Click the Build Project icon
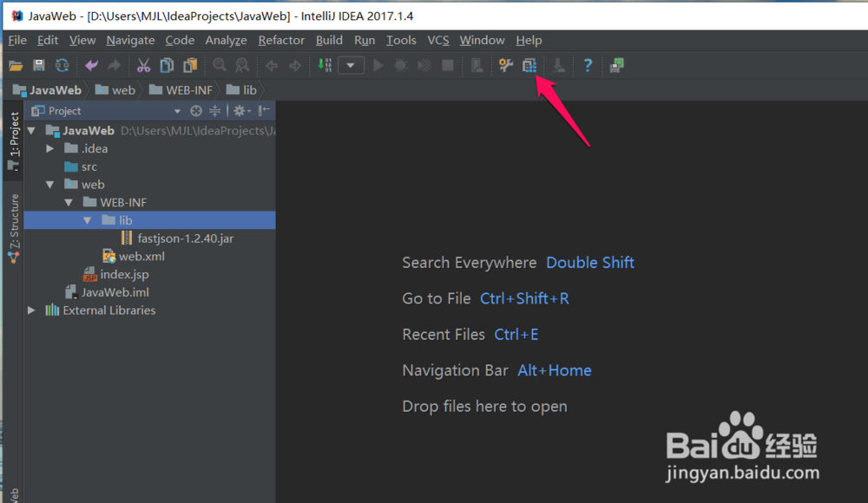Screen dimensions: 868x503 tap(325, 65)
